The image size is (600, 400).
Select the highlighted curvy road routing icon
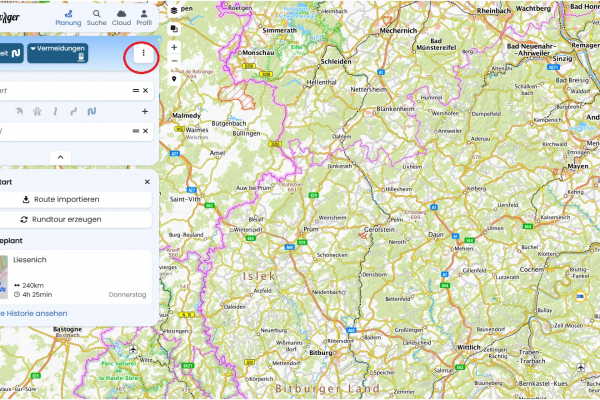[91, 111]
